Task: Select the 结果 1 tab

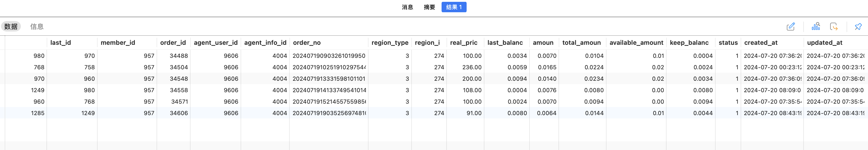Action: pos(454,7)
